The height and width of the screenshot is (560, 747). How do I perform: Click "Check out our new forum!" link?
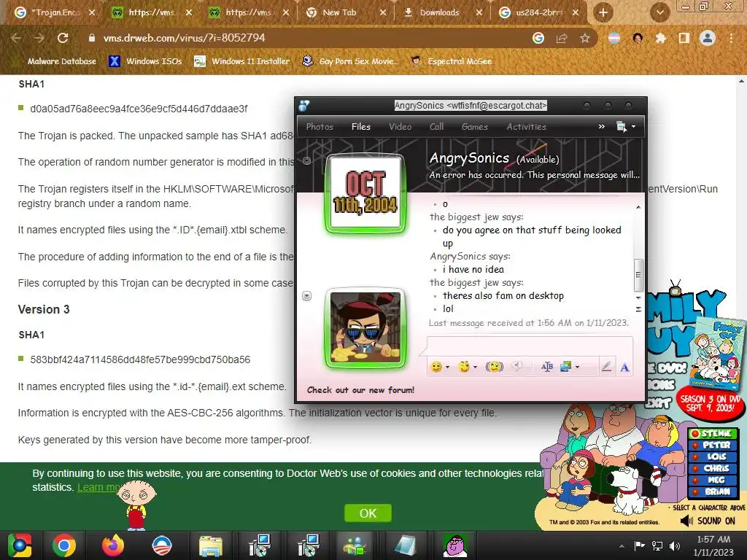click(x=360, y=390)
